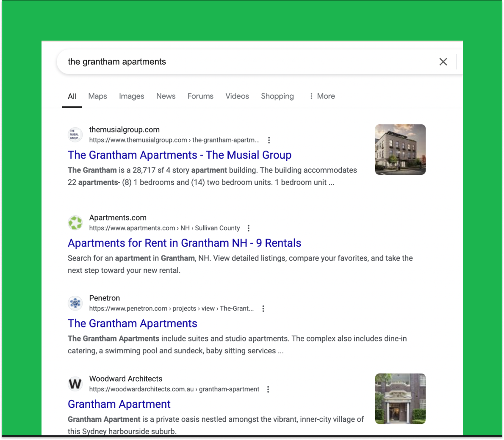Open the 'Grantham Apartment' Woodward Architects link
The width and height of the screenshot is (504, 440).
(x=119, y=404)
